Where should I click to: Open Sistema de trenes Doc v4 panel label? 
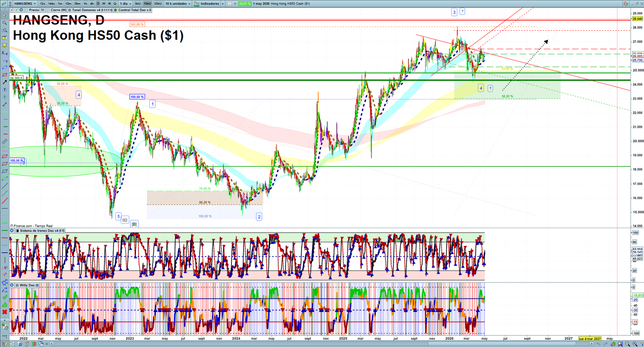[42, 231]
